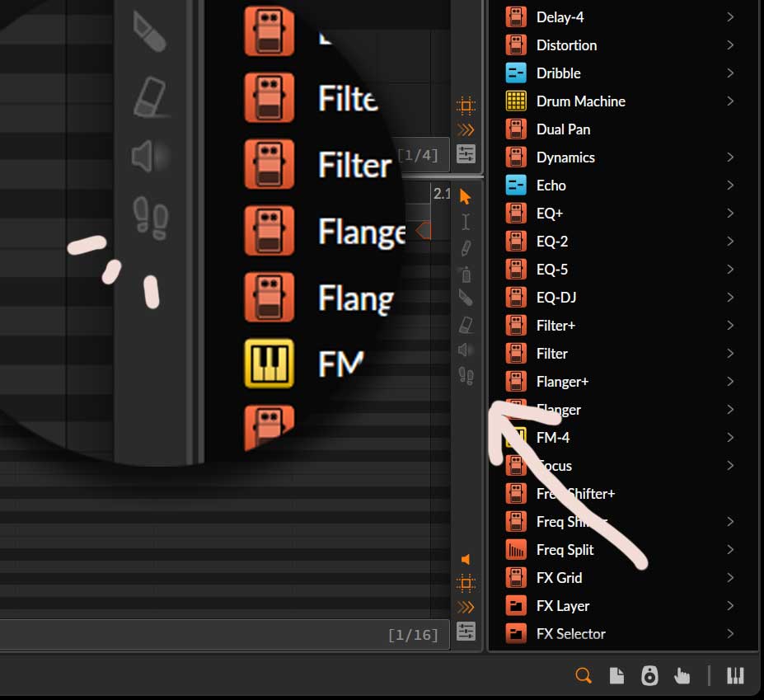Screen dimensions: 764x700
Task: Select the FX Layer entry
Action: [x=623, y=606]
